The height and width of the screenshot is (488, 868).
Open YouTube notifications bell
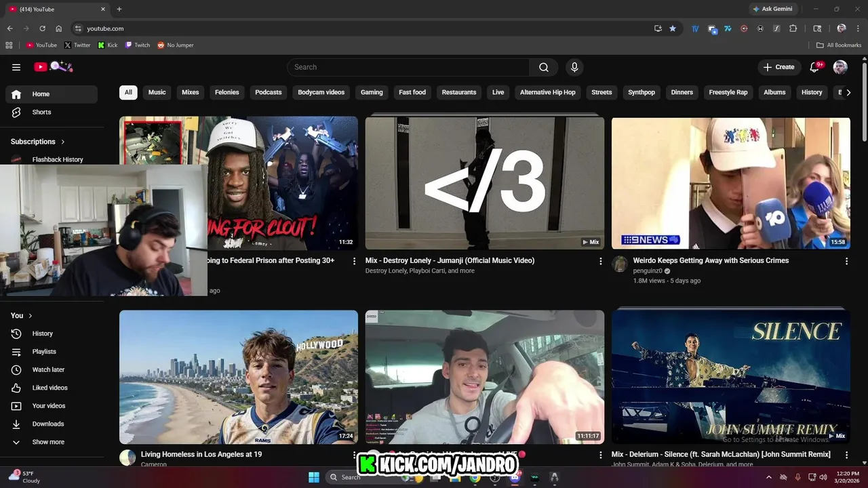pyautogui.click(x=816, y=67)
